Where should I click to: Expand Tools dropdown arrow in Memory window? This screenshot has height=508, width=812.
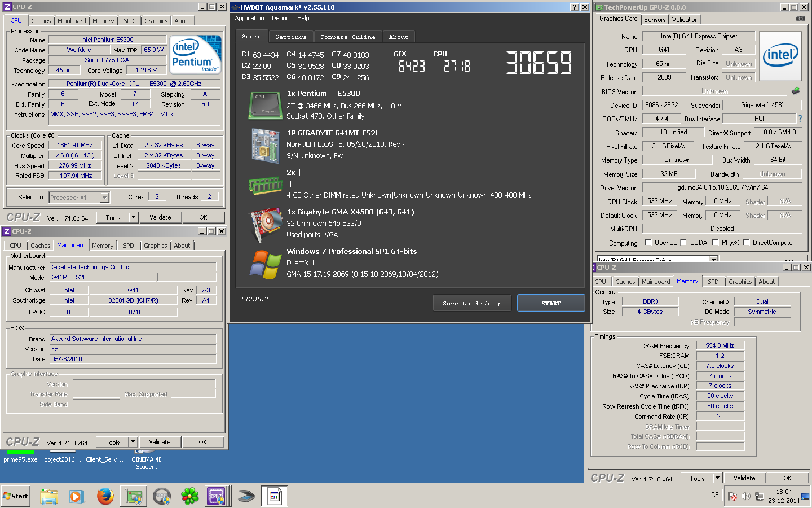pyautogui.click(x=718, y=478)
